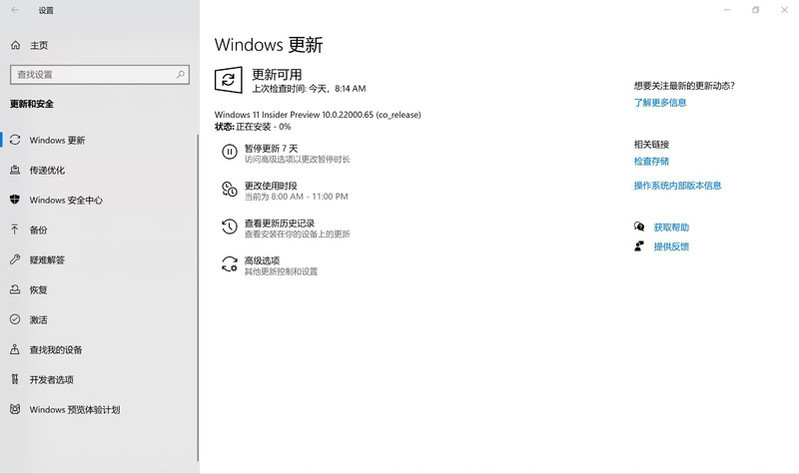Click the 开发者选项 icon
Image resolution: width=799 pixels, height=474 pixels.
tap(15, 380)
